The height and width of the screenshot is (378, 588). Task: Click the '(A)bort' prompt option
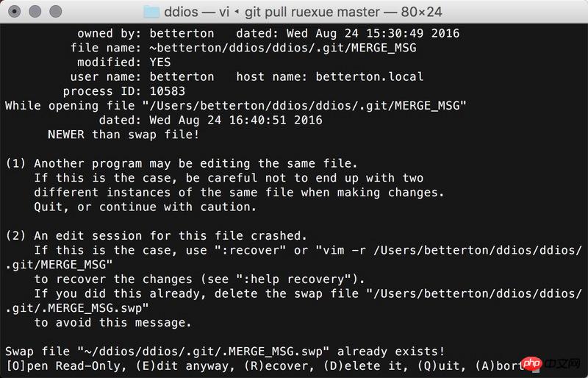tap(499, 365)
